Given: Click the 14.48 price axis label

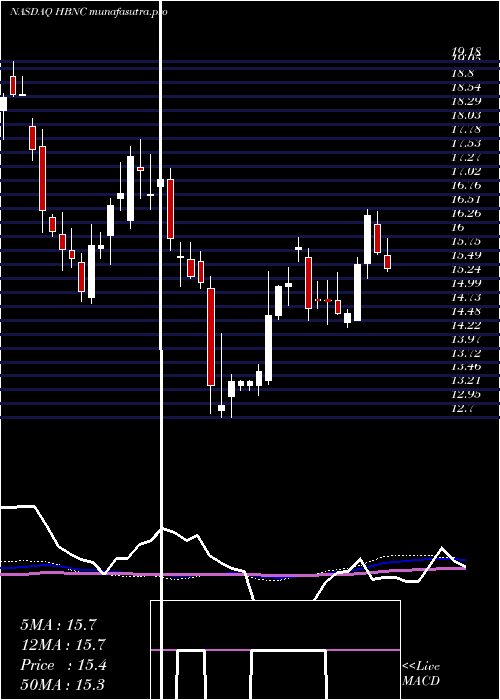Looking at the screenshot, I should [x=466, y=311].
